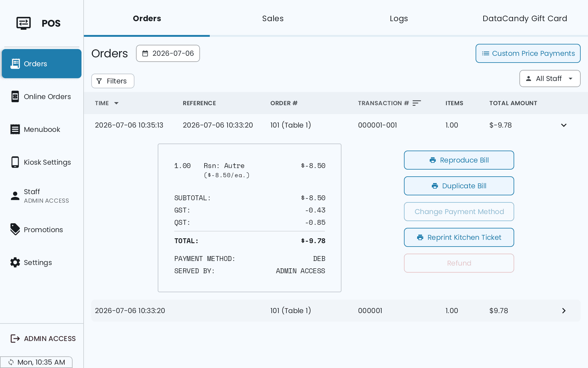
Task: Click the TOTAL AMOUNT column header
Action: pos(513,103)
